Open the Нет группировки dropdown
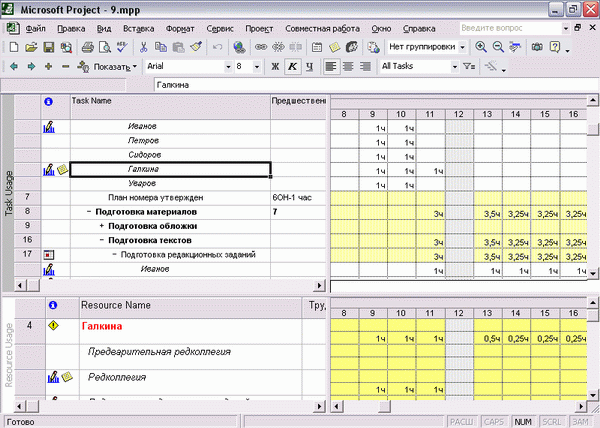This screenshot has width=600, height=428. tap(462, 47)
